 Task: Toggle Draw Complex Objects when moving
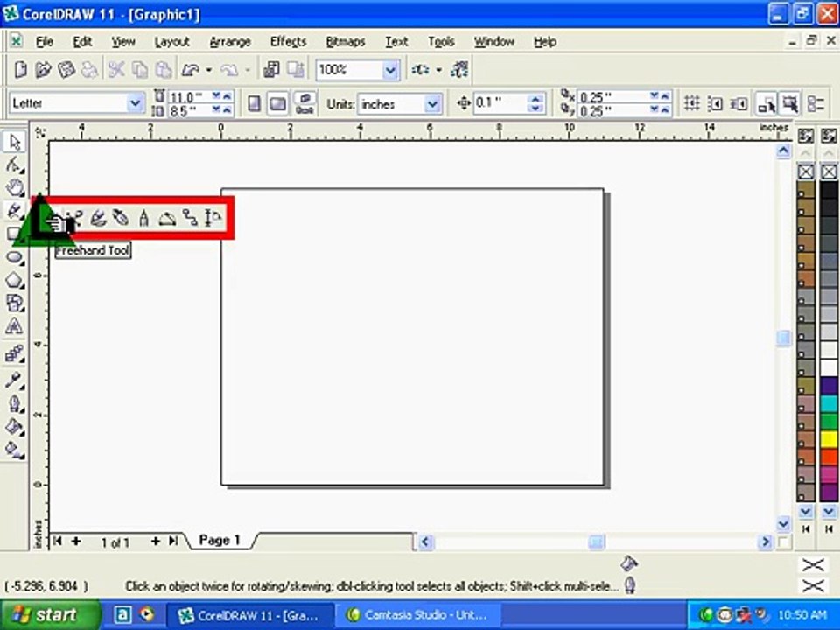[x=766, y=104]
